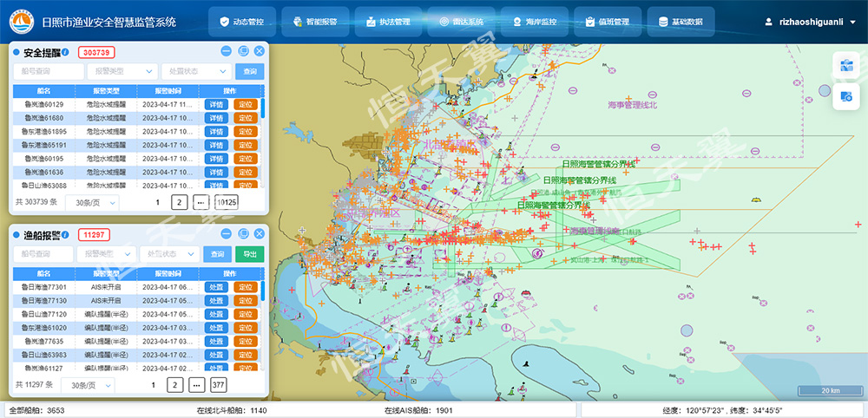Minimize the 安全提醒 panel with the minus icon
The height and width of the screenshot is (418, 868).
pos(226,52)
